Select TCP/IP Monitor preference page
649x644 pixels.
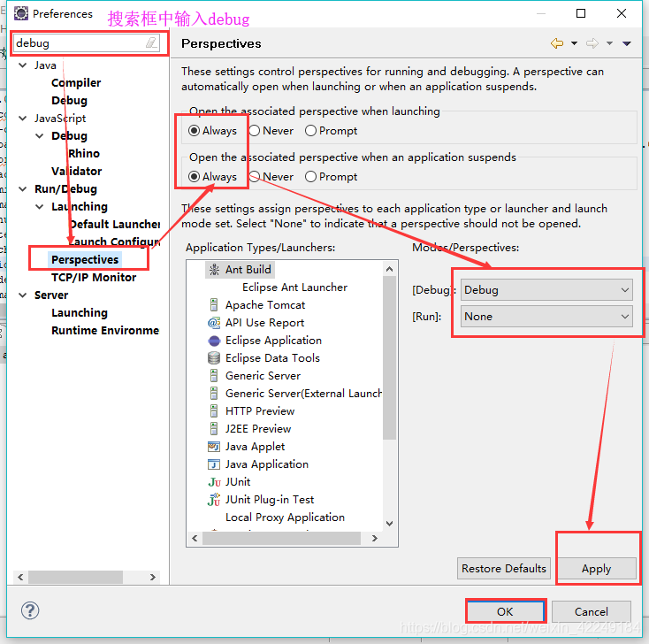pyautogui.click(x=94, y=278)
